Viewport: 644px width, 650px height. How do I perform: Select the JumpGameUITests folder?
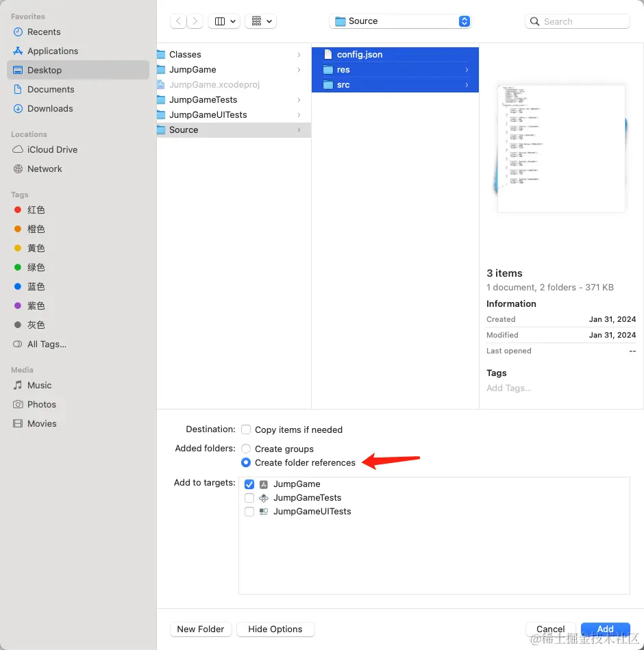coord(234,115)
